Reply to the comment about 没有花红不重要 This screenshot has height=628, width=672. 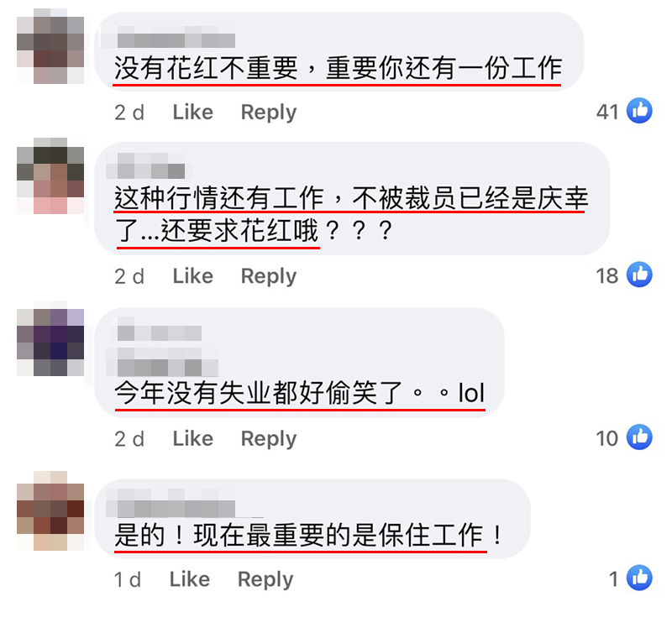point(269,113)
